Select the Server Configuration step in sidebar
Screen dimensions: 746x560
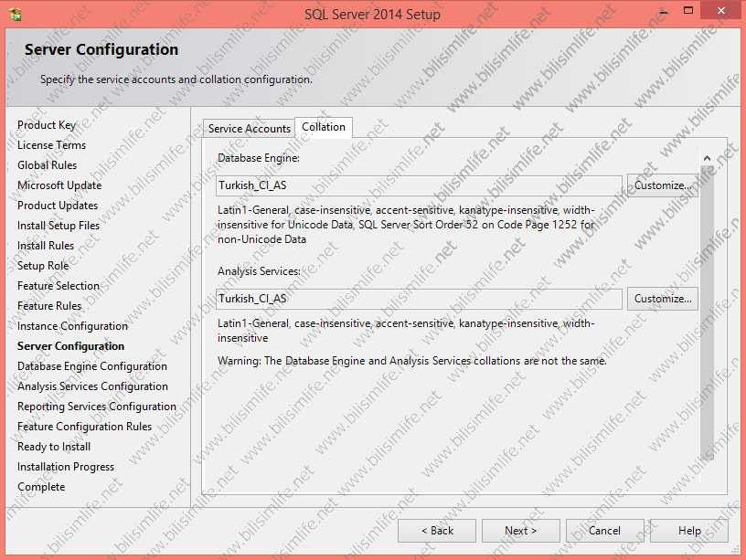point(71,346)
